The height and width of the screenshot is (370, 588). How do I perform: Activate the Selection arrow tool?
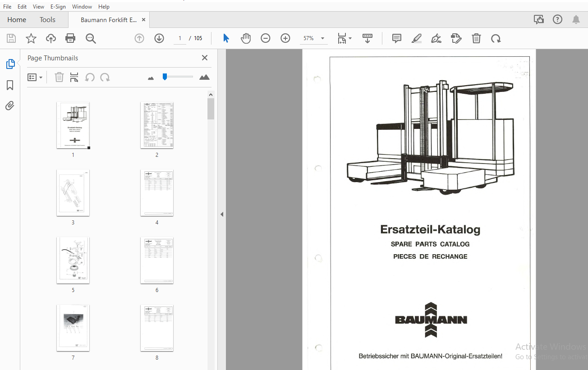226,38
